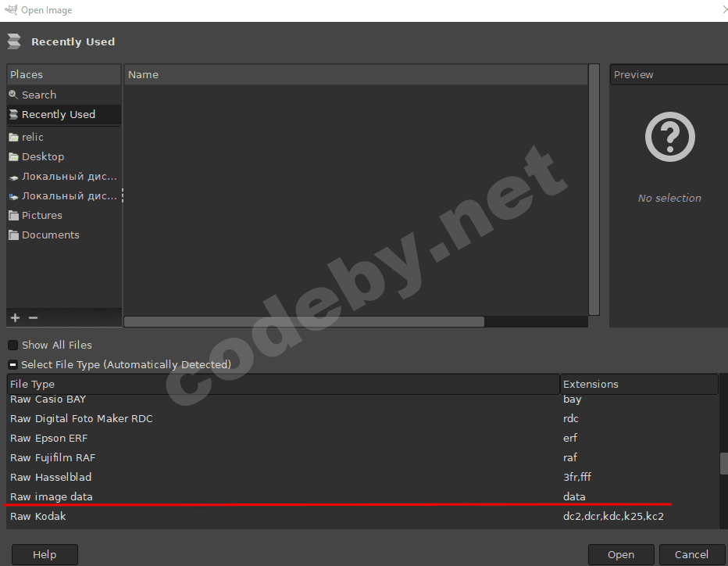This screenshot has height=566, width=728.
Task: Select Raw Fujifilm RAF file type
Action: point(362,458)
